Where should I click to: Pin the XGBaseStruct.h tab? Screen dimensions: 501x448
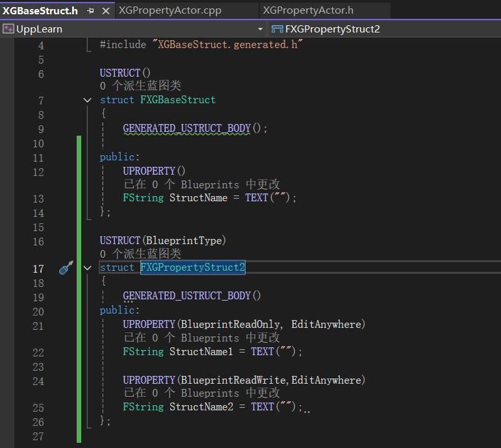91,11
